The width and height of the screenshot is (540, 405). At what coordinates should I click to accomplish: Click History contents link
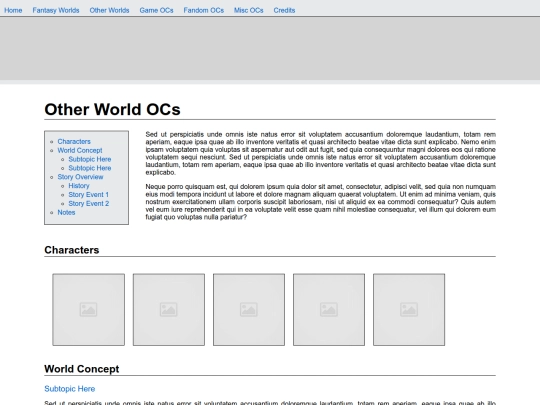point(79,186)
